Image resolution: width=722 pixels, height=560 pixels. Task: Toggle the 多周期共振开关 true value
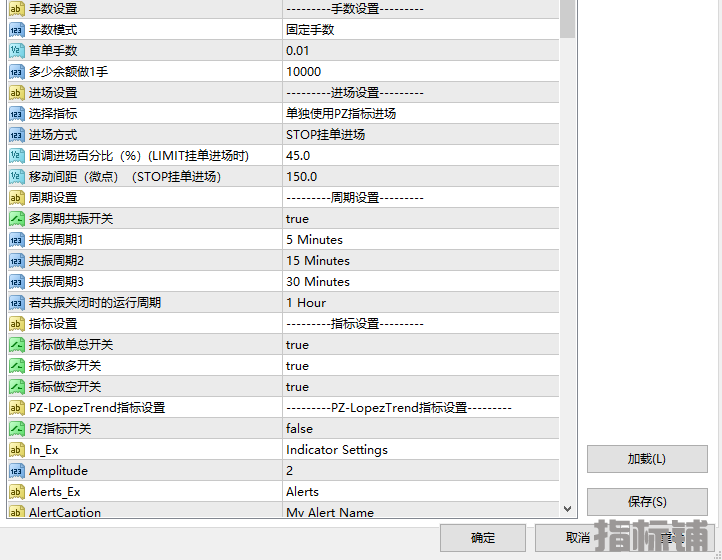point(297,219)
